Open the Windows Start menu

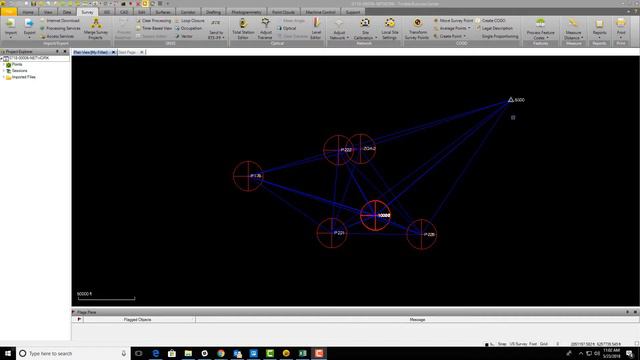[8, 353]
